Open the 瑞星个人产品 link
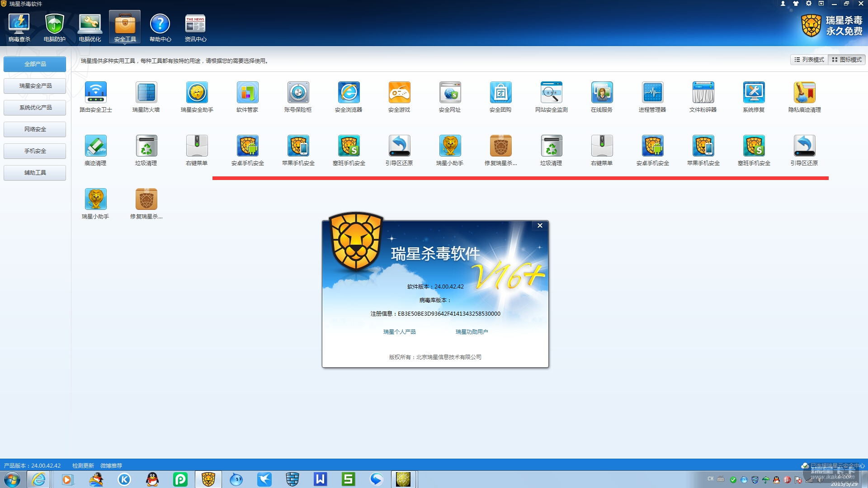This screenshot has width=868, height=488. click(x=399, y=332)
